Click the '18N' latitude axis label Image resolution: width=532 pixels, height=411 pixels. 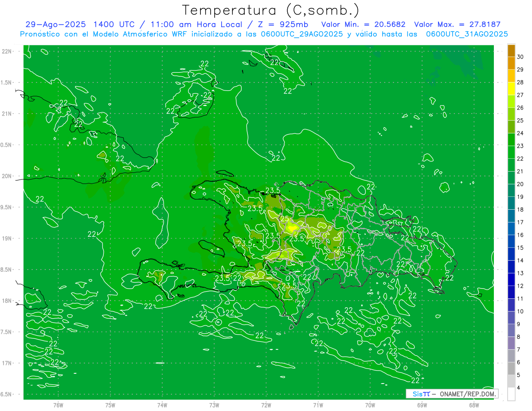click(x=7, y=301)
